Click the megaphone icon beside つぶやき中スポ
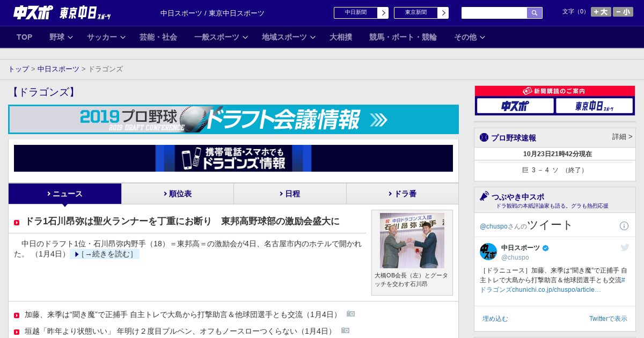Viewport: 644px width, 338px height. [x=484, y=196]
